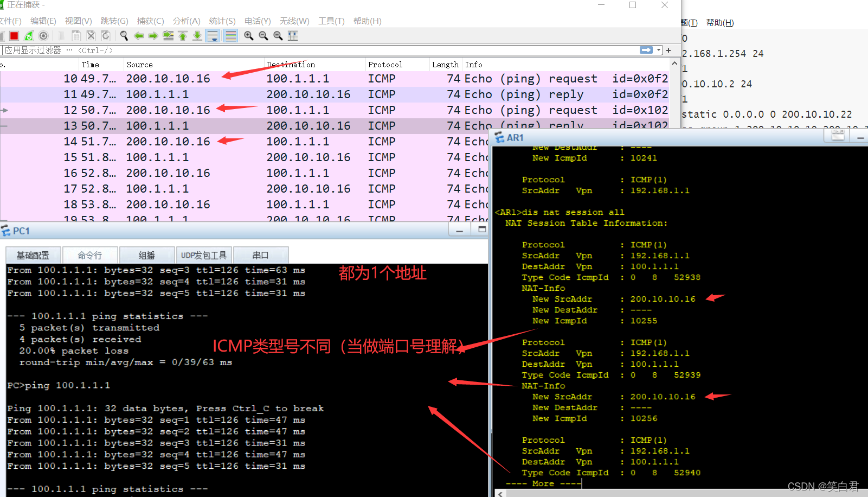868x497 pixels.
Task: Reset packet text to normal size
Action: click(x=278, y=36)
